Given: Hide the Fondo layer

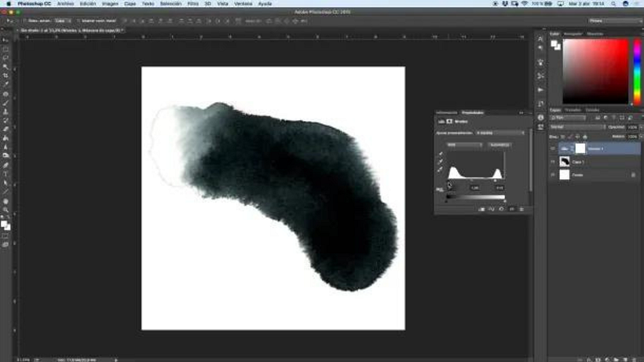Looking at the screenshot, I should (553, 175).
